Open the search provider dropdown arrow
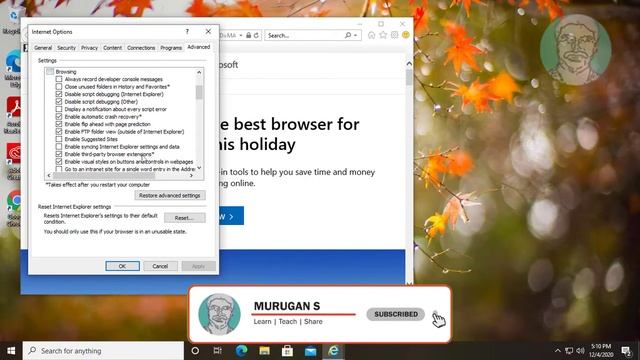Image resolution: width=640 pixels, height=360 pixels. (356, 36)
